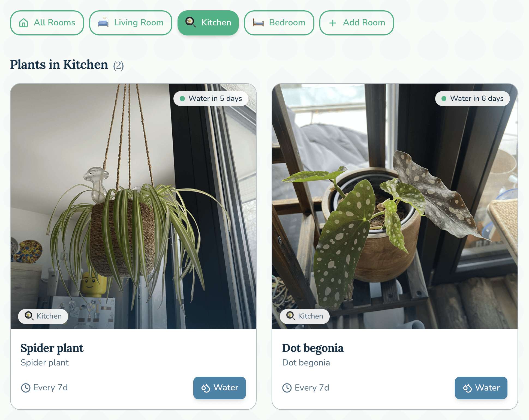Open the Bedroom room filter
The height and width of the screenshot is (420, 529).
279,23
